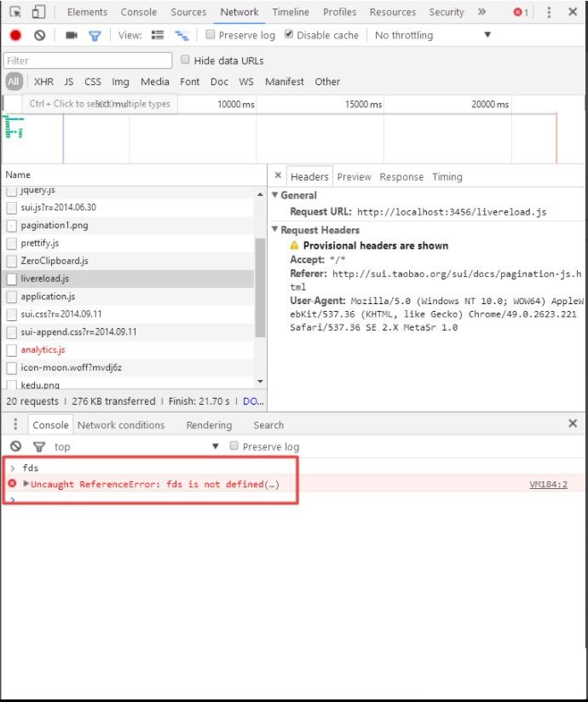Enable the Preserve log checkbox in Network toolbar

coord(210,35)
